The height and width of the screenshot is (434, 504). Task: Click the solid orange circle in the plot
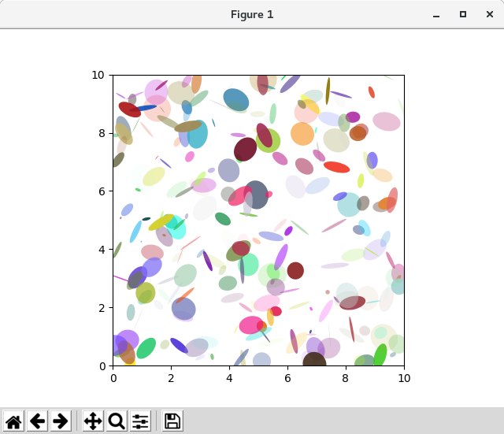pyautogui.click(x=302, y=134)
